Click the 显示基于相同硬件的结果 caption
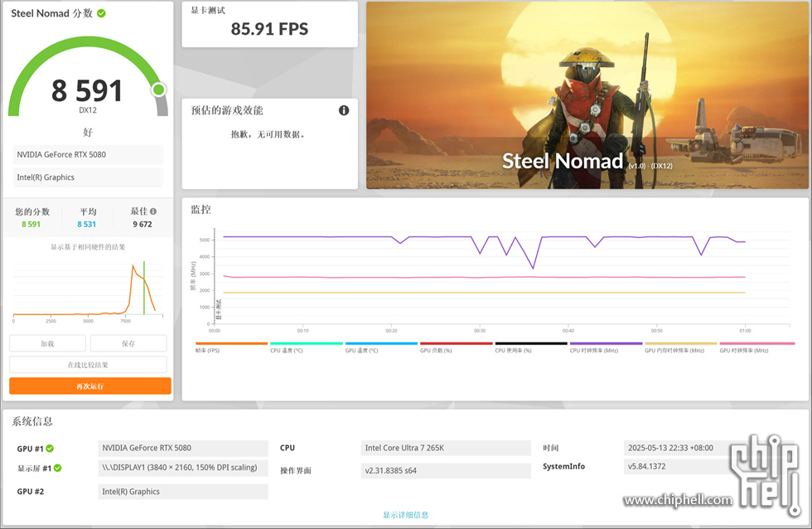812x529 pixels. [x=88, y=247]
